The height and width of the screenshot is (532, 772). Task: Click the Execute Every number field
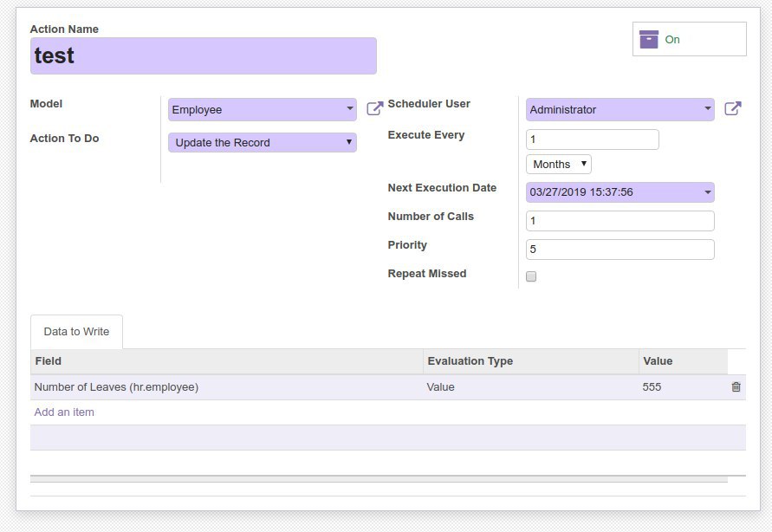pyautogui.click(x=592, y=139)
